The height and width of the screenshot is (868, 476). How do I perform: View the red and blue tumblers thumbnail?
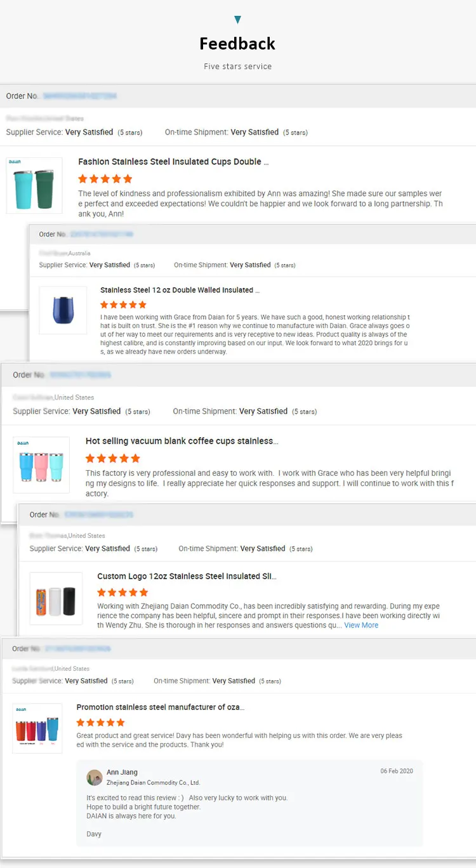point(37,728)
